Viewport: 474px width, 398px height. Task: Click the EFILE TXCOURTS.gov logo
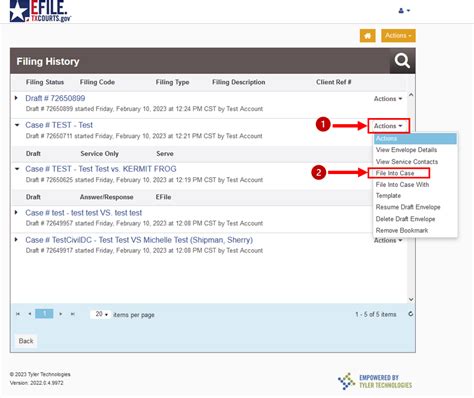[40, 11]
